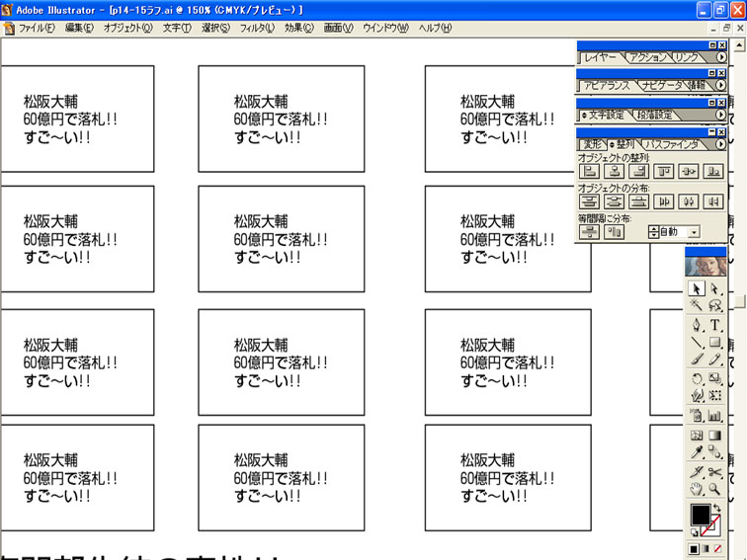747x560 pixels.
Task: Apply vertical equal spacing distribution
Action: (x=589, y=232)
